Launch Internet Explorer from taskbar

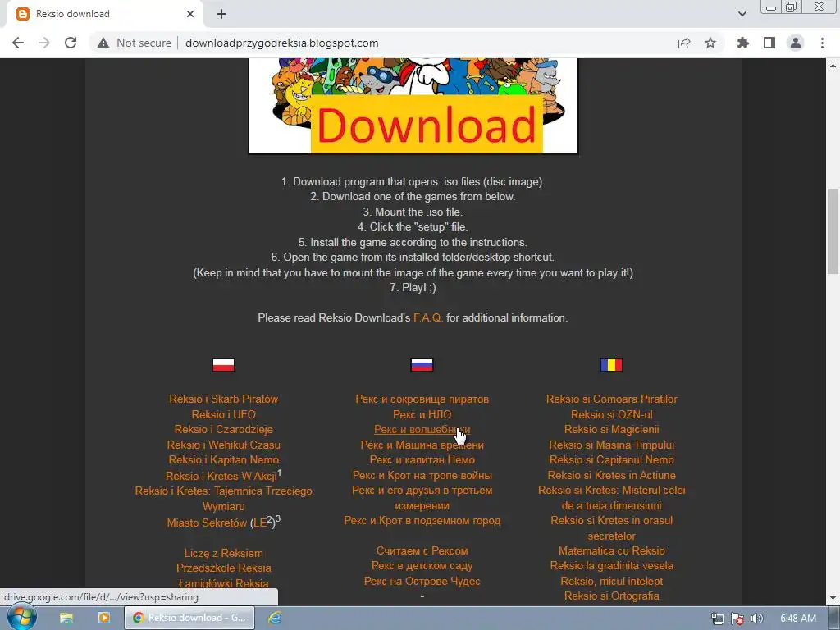point(276,618)
